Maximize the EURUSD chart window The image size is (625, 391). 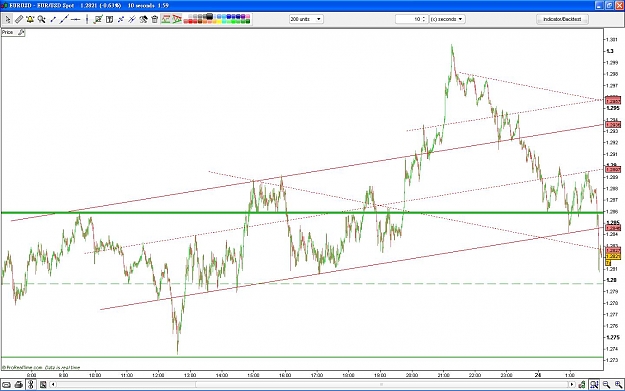click(609, 5)
